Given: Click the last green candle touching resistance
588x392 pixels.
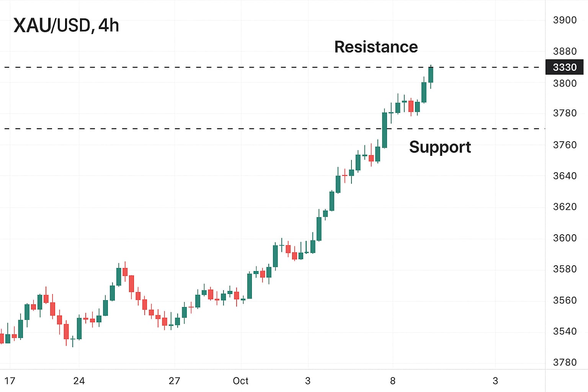Looking at the screenshot, I should pyautogui.click(x=431, y=75).
